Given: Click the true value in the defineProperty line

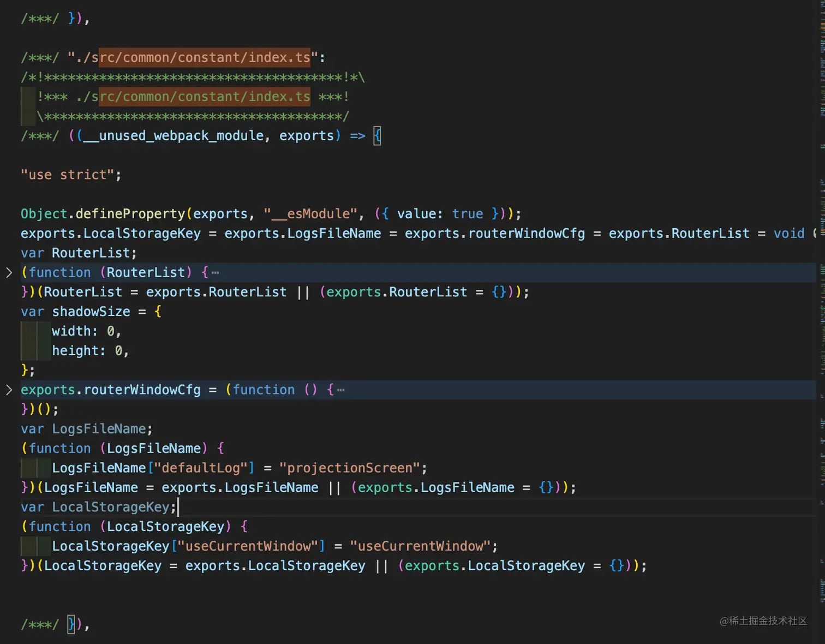Looking at the screenshot, I should [x=468, y=214].
